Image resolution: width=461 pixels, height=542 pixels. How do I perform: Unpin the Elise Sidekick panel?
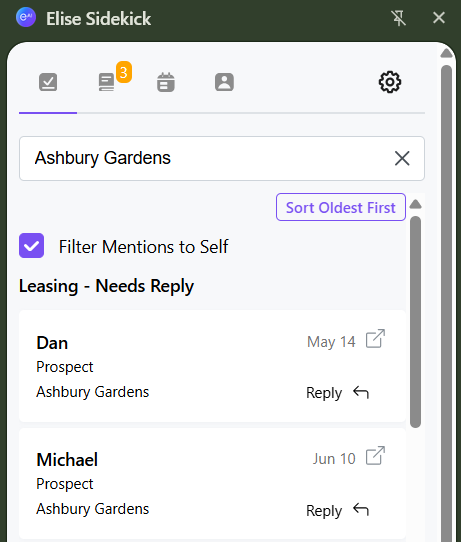(398, 18)
